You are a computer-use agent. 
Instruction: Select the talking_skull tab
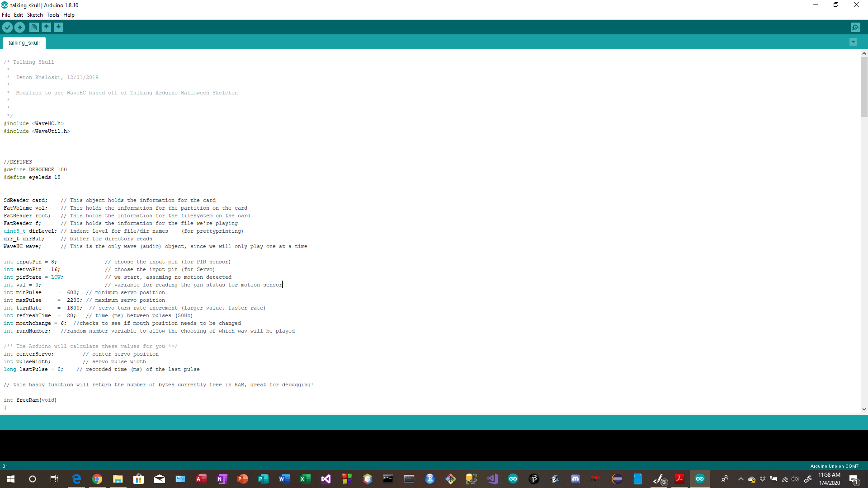[24, 43]
